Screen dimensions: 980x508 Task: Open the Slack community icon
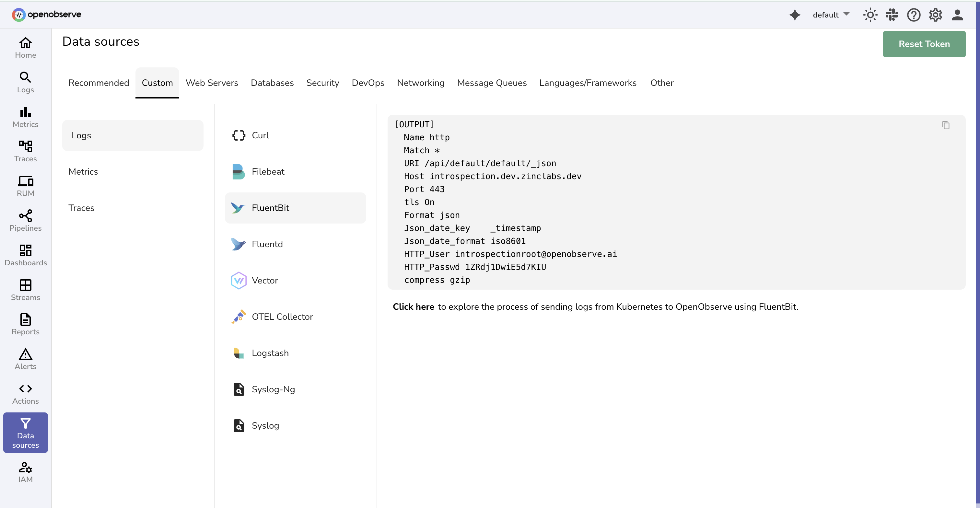(x=892, y=15)
